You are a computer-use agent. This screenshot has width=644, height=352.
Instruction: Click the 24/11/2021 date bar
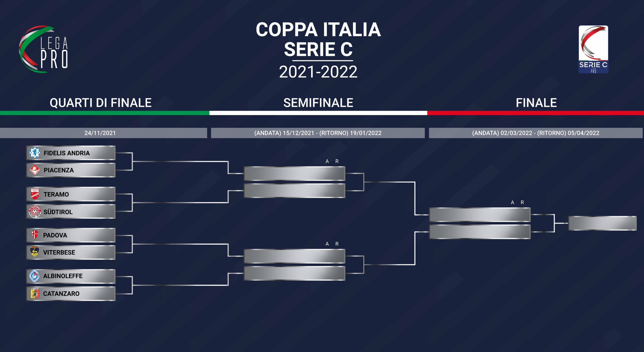pos(103,133)
